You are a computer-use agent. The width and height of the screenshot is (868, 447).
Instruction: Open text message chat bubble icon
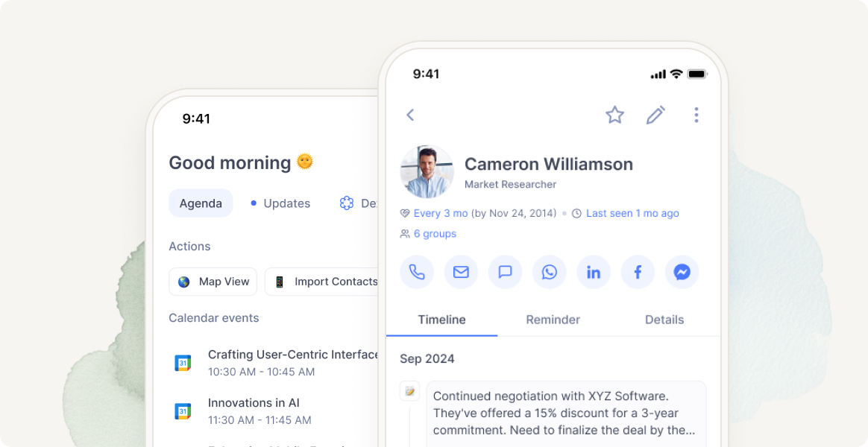point(505,272)
